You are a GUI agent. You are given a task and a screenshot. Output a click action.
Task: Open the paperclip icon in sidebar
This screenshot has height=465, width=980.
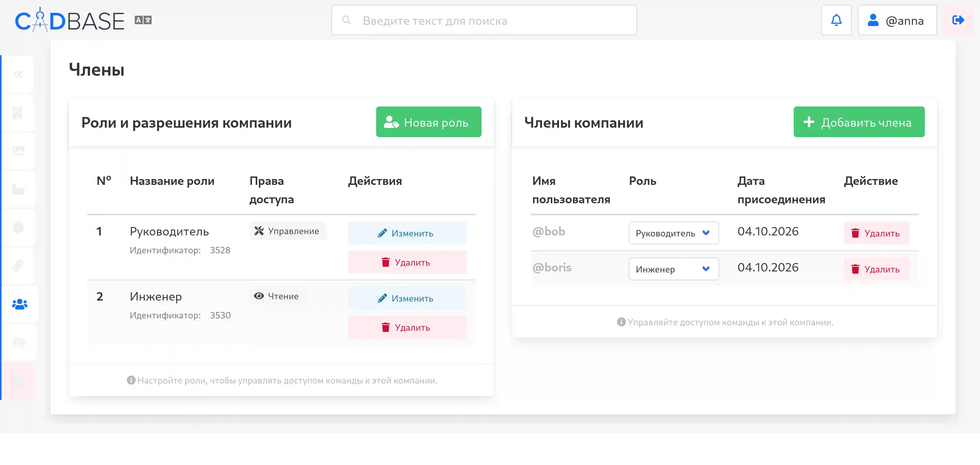tap(18, 266)
